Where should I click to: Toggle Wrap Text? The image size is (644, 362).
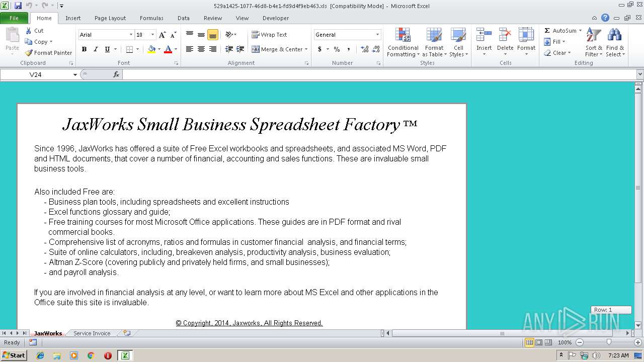(269, 35)
